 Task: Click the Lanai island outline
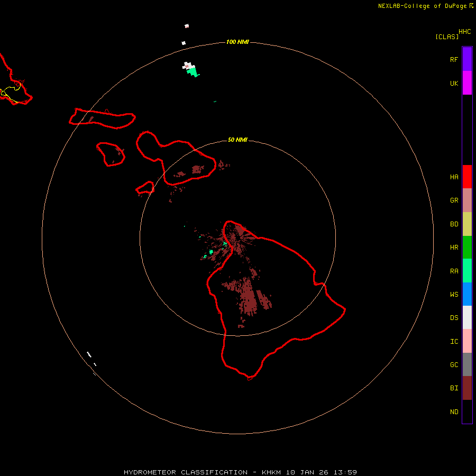(x=111, y=154)
